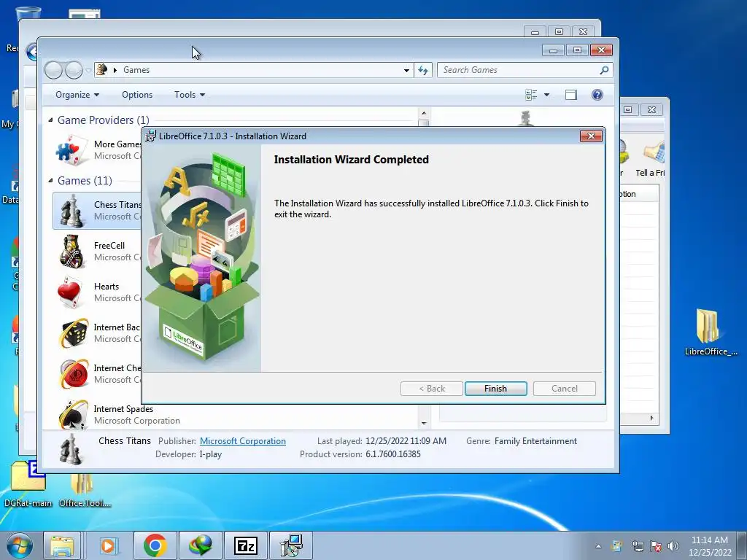
Task: Open the Tools menu in Games window
Action: pos(190,95)
